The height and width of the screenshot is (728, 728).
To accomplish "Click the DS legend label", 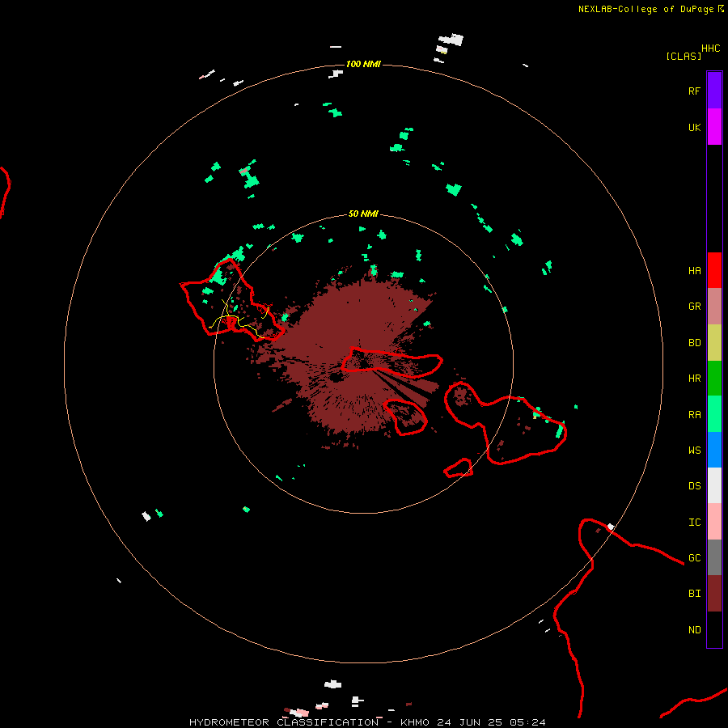I will coord(694,486).
